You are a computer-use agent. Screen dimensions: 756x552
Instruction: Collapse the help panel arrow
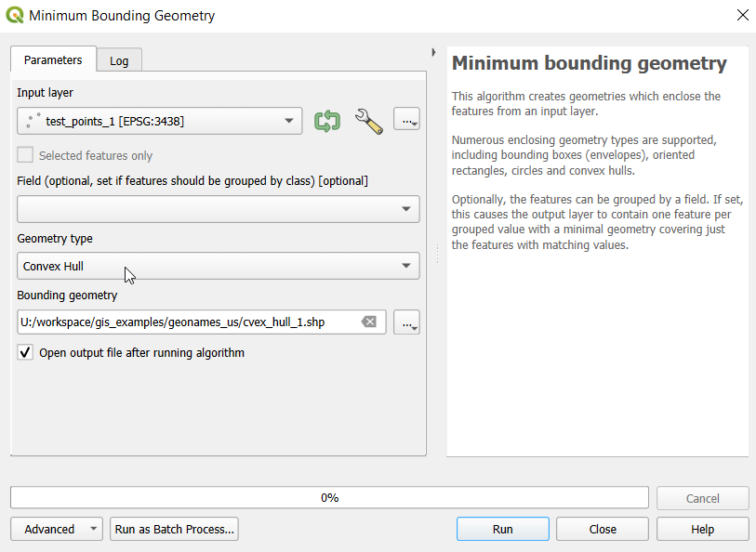[434, 52]
